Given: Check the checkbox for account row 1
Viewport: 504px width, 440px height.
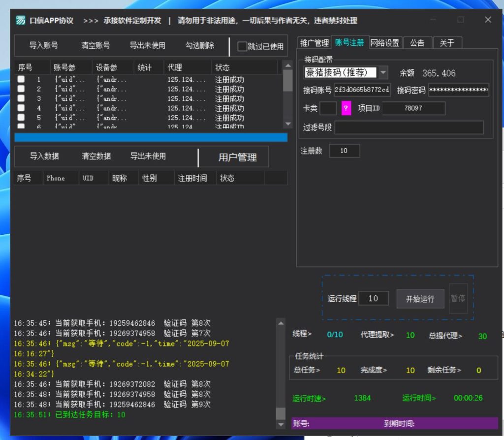Looking at the screenshot, I should tap(21, 79).
